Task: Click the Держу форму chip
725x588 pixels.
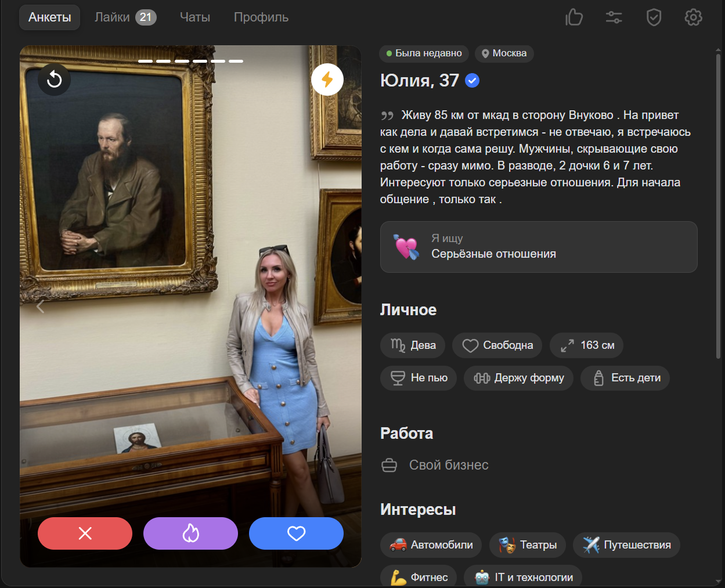Action: 518,378
